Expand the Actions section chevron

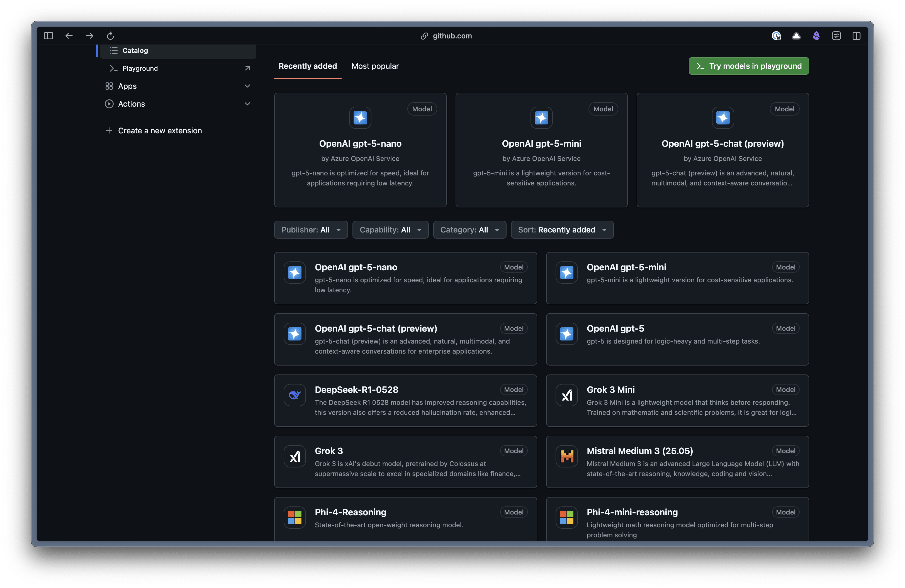pos(247,104)
